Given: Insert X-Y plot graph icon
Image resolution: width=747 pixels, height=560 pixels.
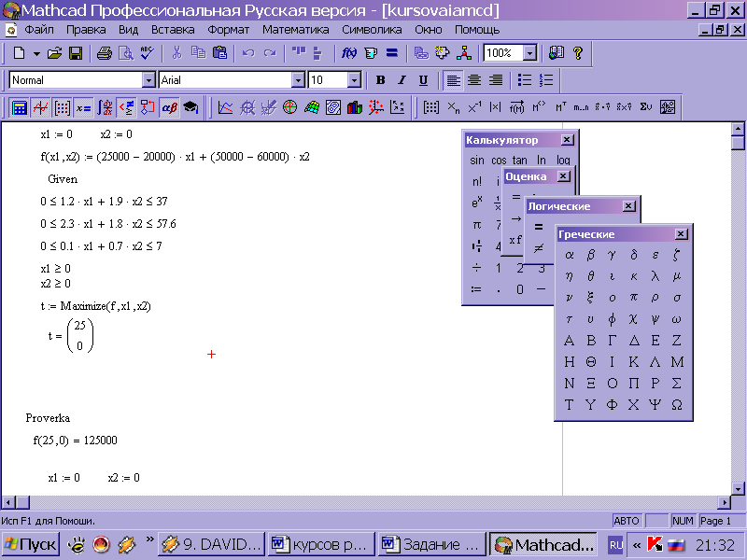Looking at the screenshot, I should 225,107.
